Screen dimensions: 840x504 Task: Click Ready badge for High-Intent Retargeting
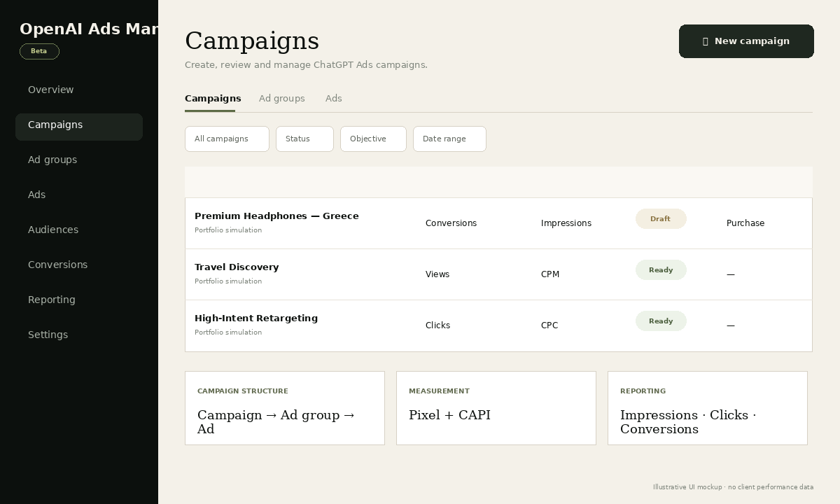click(x=661, y=321)
